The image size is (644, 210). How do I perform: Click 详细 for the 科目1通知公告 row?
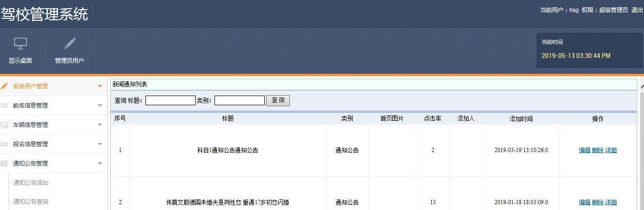tap(611, 150)
